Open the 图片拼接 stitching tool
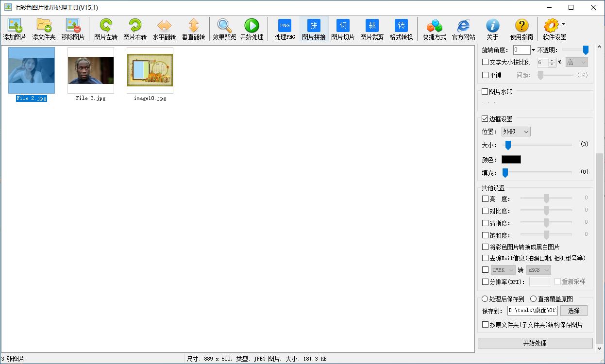Screen dimensions: 605x364 314,26
